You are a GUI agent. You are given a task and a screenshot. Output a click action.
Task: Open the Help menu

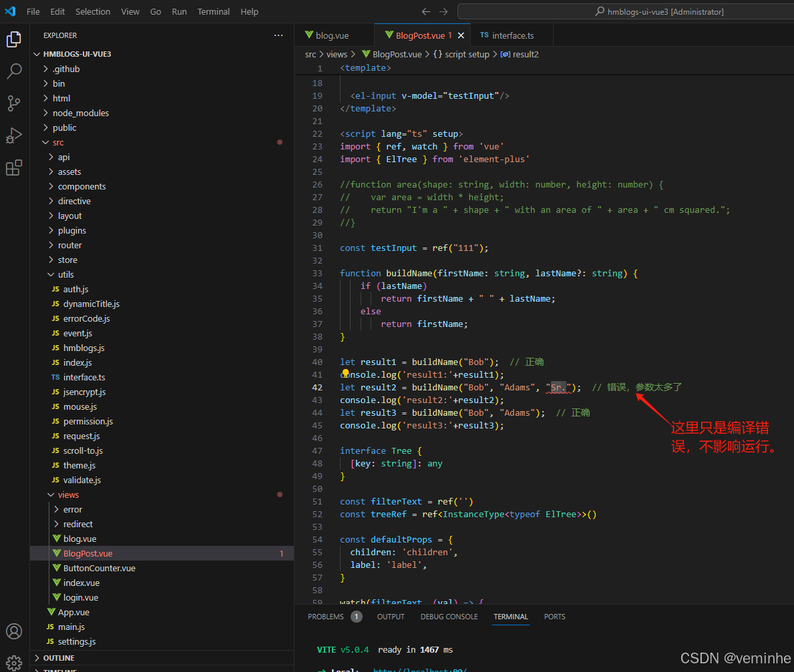tap(249, 11)
